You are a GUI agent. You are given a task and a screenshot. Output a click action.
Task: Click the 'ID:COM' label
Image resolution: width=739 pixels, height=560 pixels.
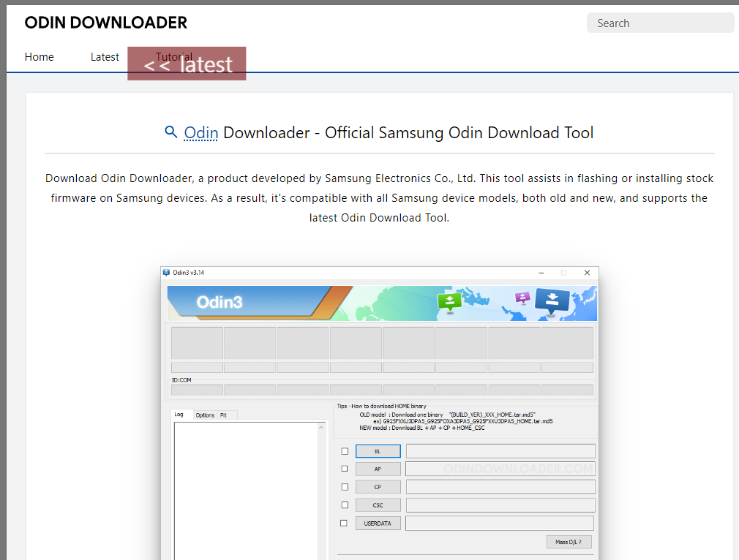[181, 380]
